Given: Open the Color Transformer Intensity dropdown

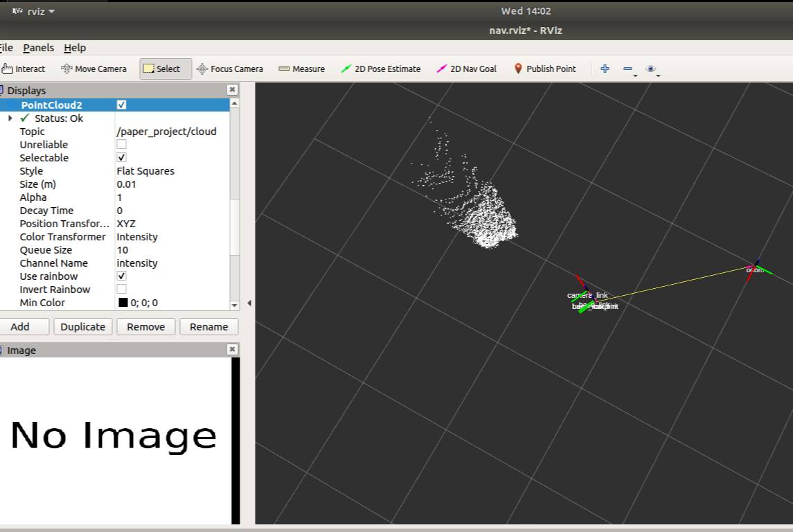Looking at the screenshot, I should pyautogui.click(x=172, y=237).
